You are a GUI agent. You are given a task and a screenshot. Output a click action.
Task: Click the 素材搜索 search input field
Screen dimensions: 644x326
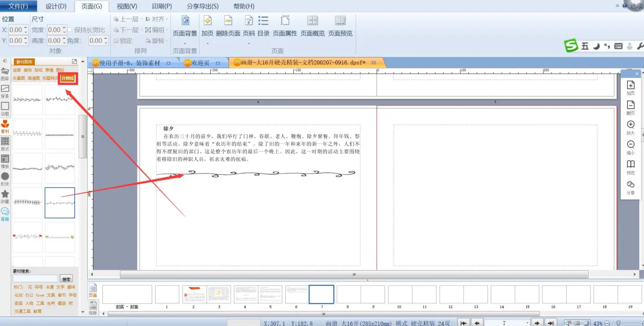pos(35,279)
